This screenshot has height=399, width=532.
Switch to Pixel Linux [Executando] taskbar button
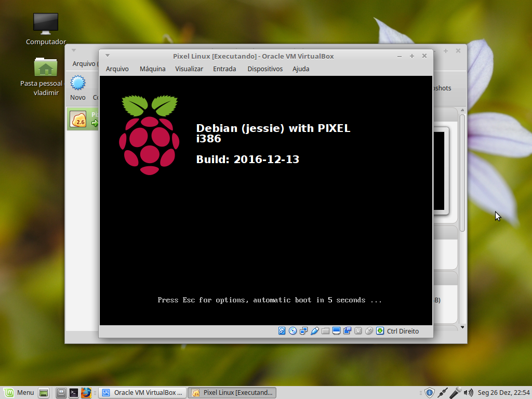pyautogui.click(x=232, y=393)
